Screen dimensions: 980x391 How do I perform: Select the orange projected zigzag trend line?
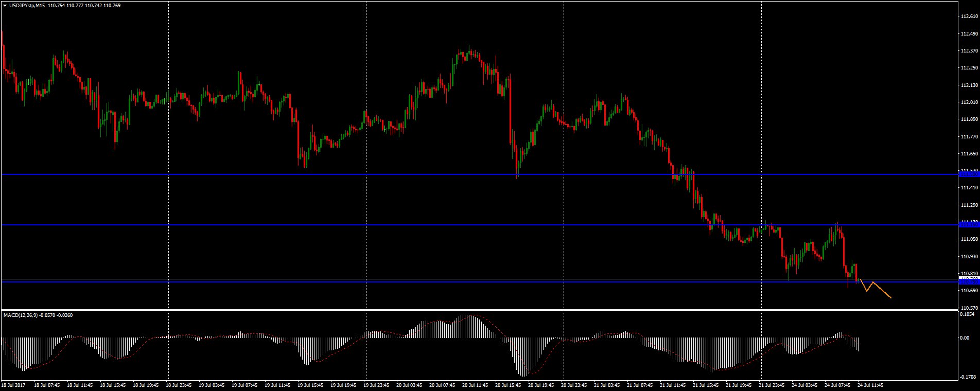click(875, 288)
